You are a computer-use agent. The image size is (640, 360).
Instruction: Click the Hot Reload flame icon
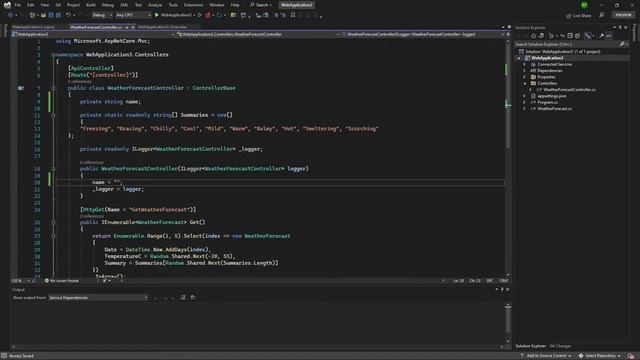[x=208, y=15]
